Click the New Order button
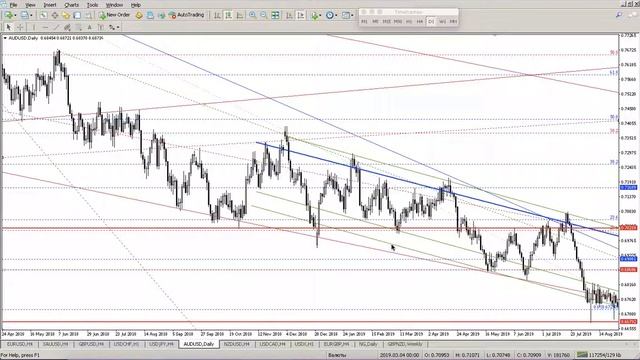The height and width of the screenshot is (360, 640). 114,15
